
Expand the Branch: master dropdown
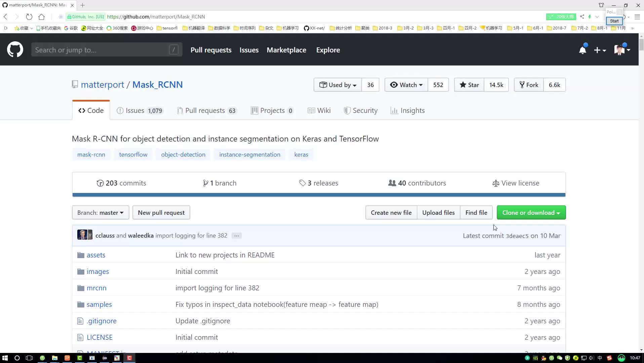[x=100, y=213]
